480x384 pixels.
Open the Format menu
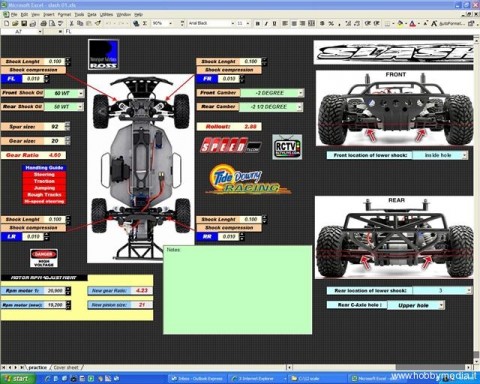(64, 15)
